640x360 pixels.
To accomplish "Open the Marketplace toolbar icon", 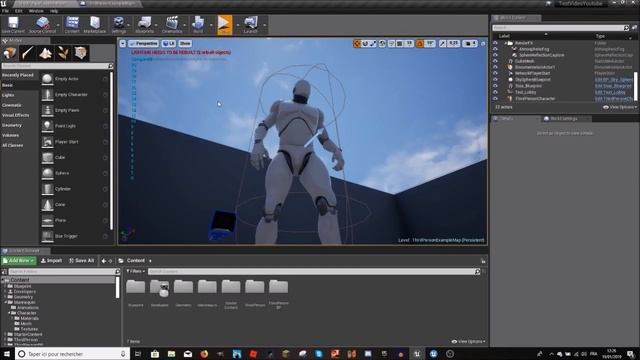I will (95, 24).
